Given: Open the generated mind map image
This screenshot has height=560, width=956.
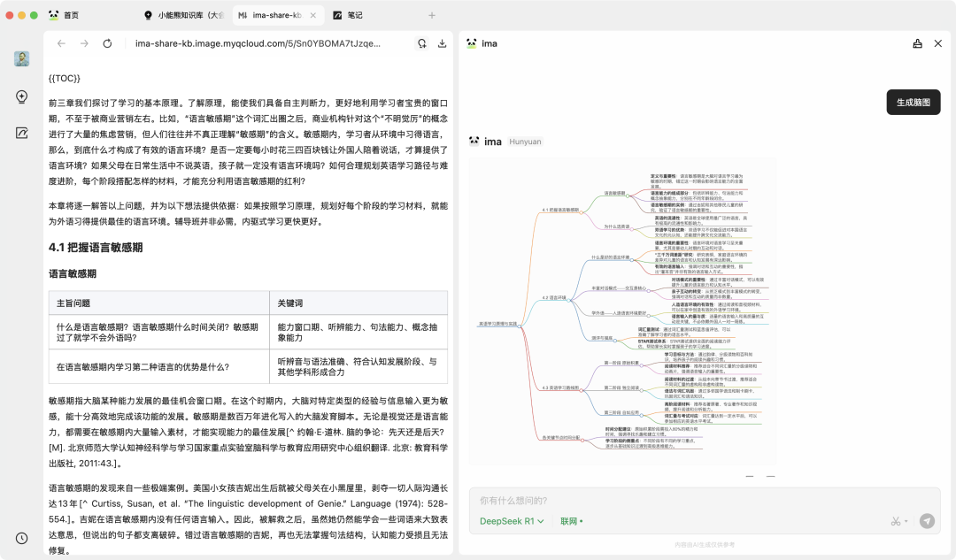Looking at the screenshot, I should tap(622, 311).
